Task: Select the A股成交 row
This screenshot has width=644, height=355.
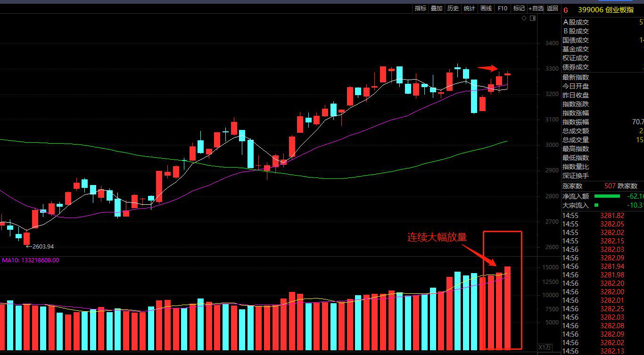Action: tap(603, 22)
